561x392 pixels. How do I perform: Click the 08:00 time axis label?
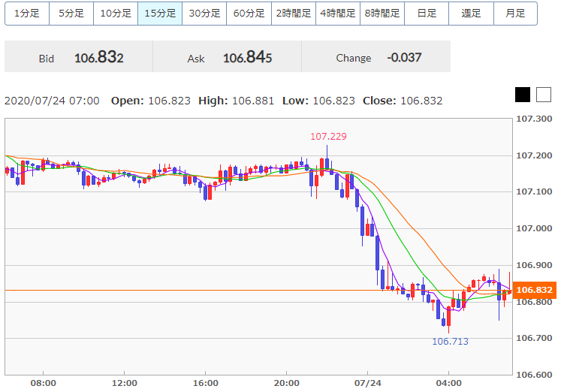pos(43,384)
